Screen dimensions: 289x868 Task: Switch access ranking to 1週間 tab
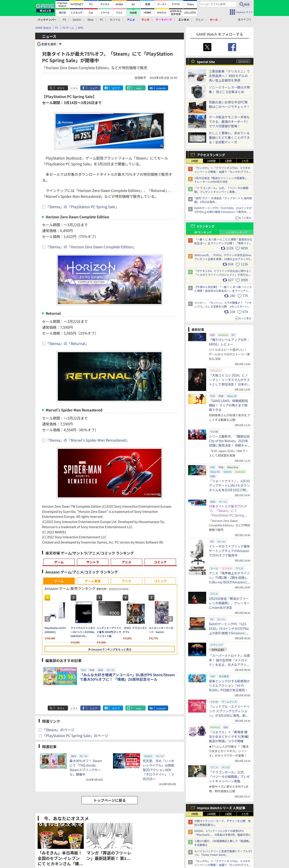(x=228, y=161)
